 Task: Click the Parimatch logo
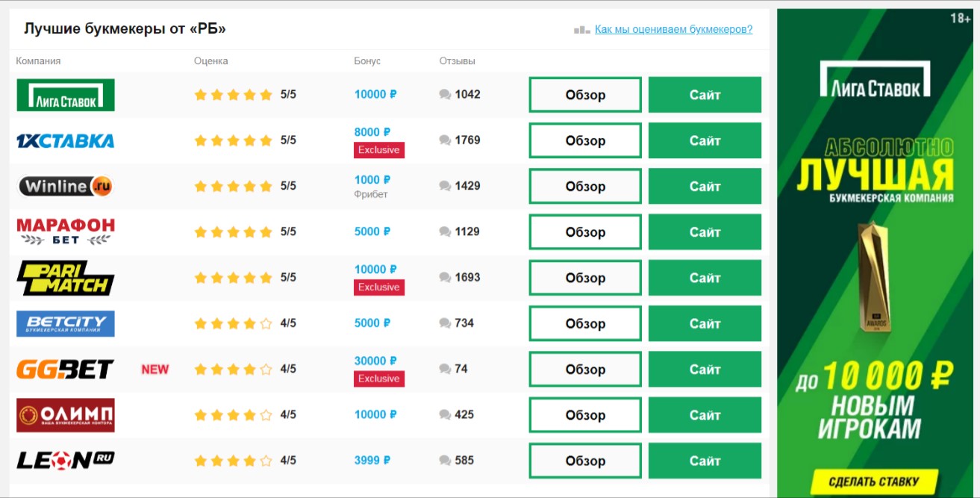(66, 278)
